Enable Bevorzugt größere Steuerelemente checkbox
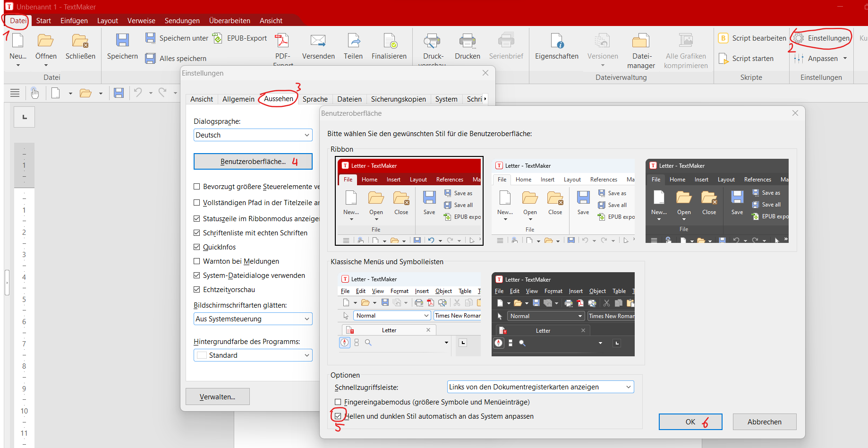This screenshot has width=868, height=448. click(x=197, y=187)
